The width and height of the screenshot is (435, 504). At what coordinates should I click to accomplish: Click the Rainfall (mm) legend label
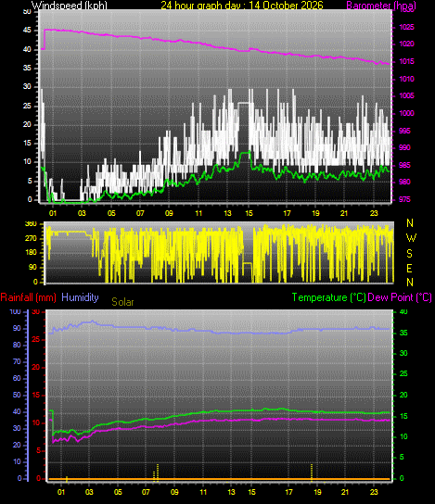[x=29, y=297]
